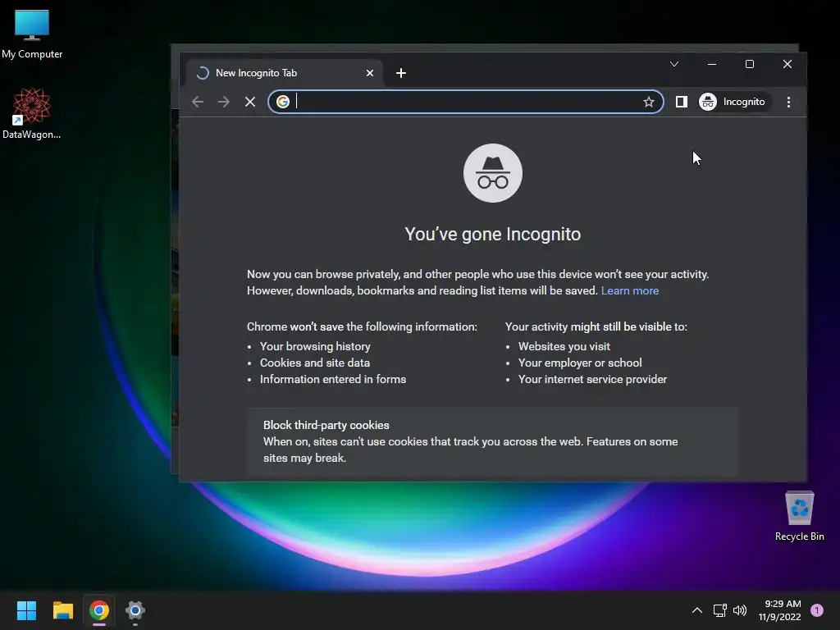Stop loading the page with the X button
The width and height of the screenshot is (840, 630).
(x=249, y=102)
